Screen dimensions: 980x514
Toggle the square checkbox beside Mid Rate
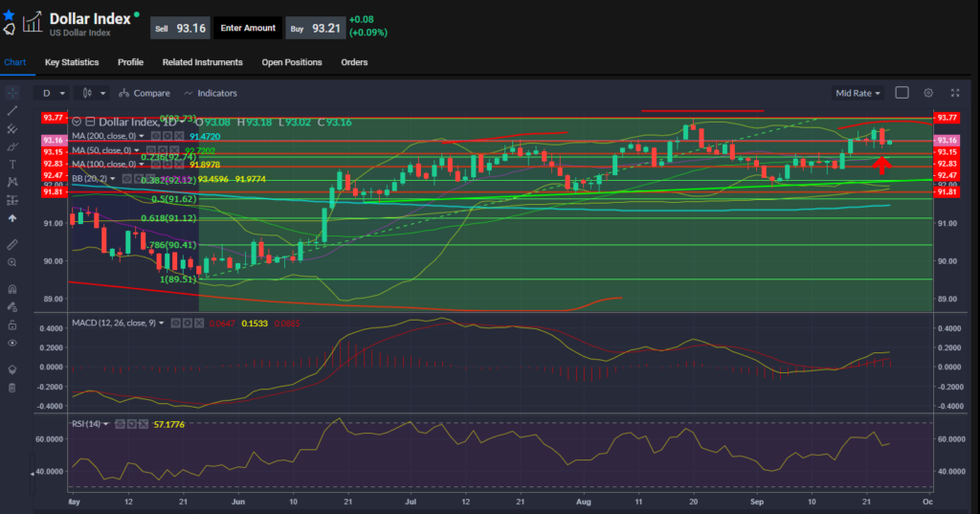902,93
